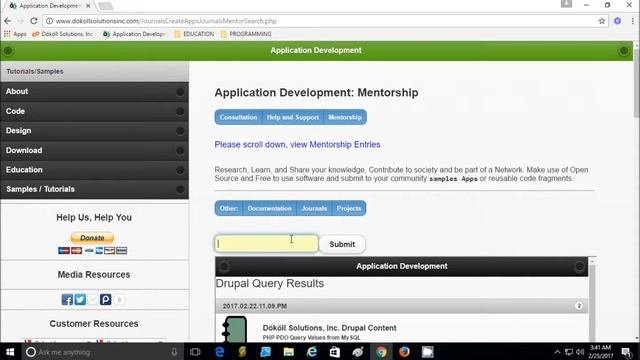Bookmark this page with star icon
The image size is (640, 360).
(x=602, y=21)
